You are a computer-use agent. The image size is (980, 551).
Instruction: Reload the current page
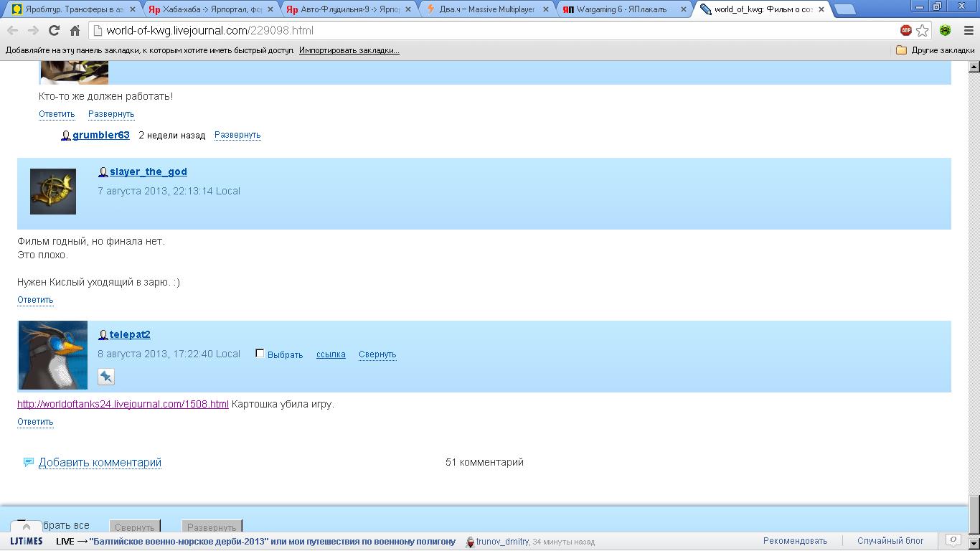click(x=54, y=30)
